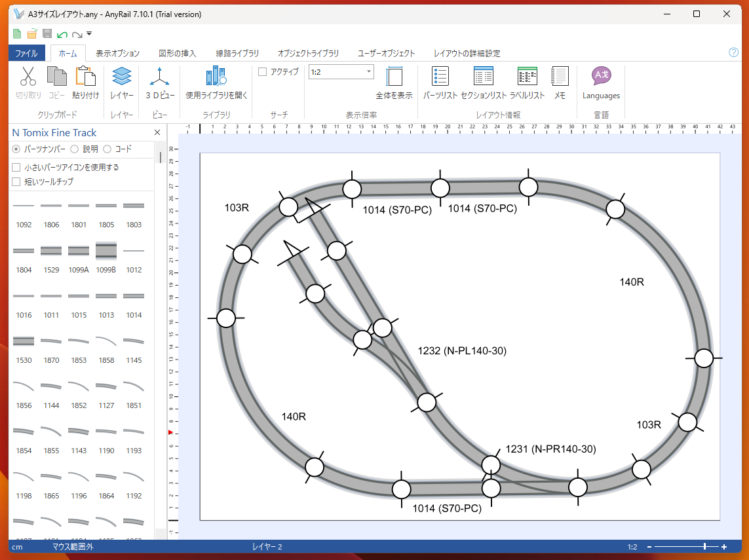Open the Languages selector
The width and height of the screenshot is (749, 560).
click(x=601, y=83)
